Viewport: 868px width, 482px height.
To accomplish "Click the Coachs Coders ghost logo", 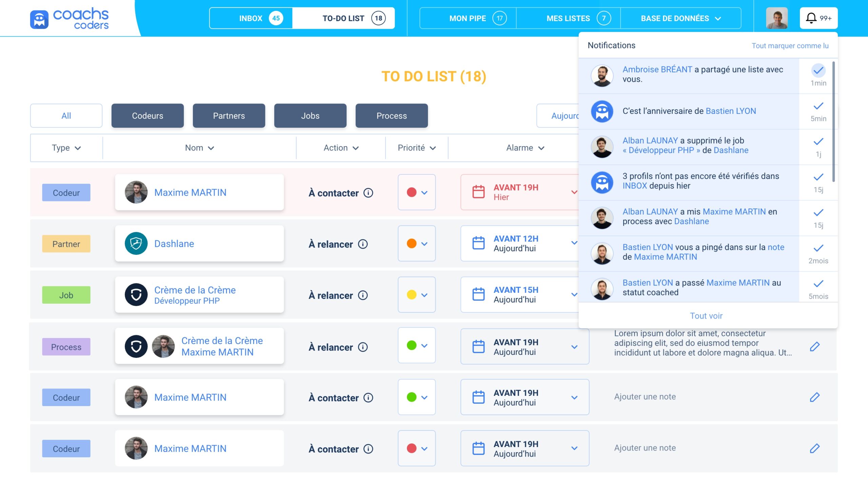I will coord(39,19).
